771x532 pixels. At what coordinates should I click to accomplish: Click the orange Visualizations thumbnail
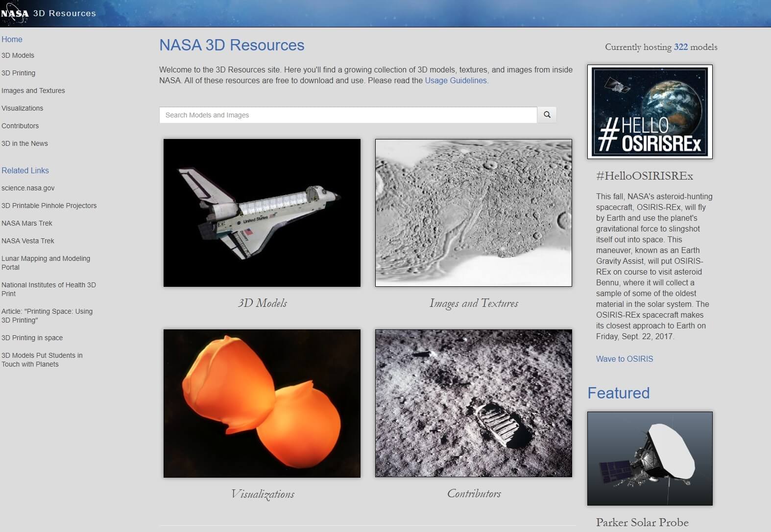[262, 403]
